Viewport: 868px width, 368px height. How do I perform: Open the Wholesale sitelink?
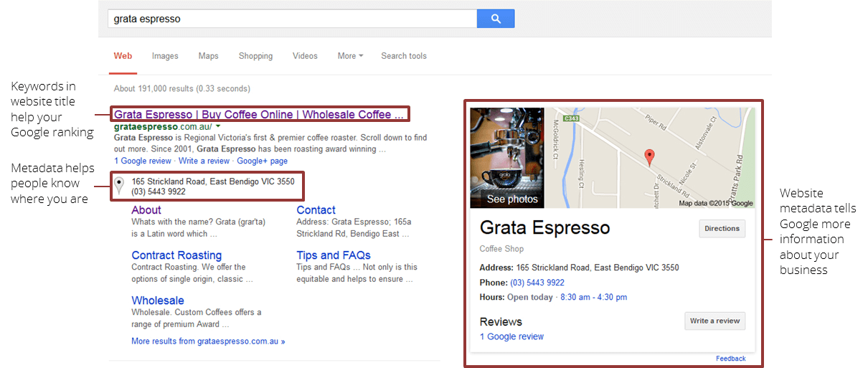pos(158,301)
